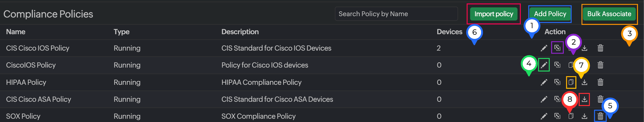Viewport: 644px width, 122px height.
Task: Delete the SOX Policy with trash icon
Action: point(600,116)
